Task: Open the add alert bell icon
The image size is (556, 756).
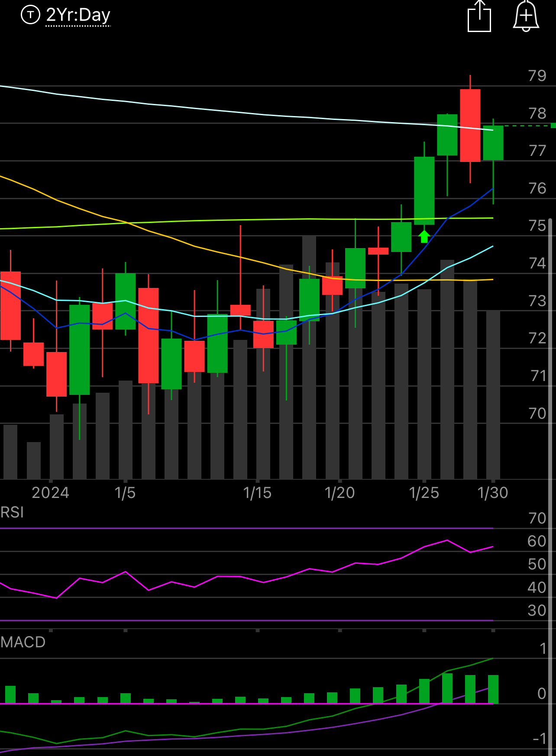Action: coord(526,16)
